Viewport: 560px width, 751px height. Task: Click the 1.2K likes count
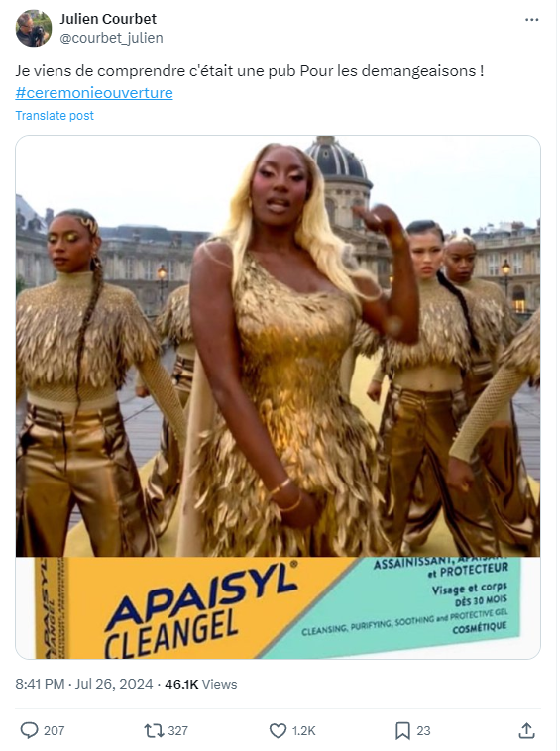click(x=303, y=730)
